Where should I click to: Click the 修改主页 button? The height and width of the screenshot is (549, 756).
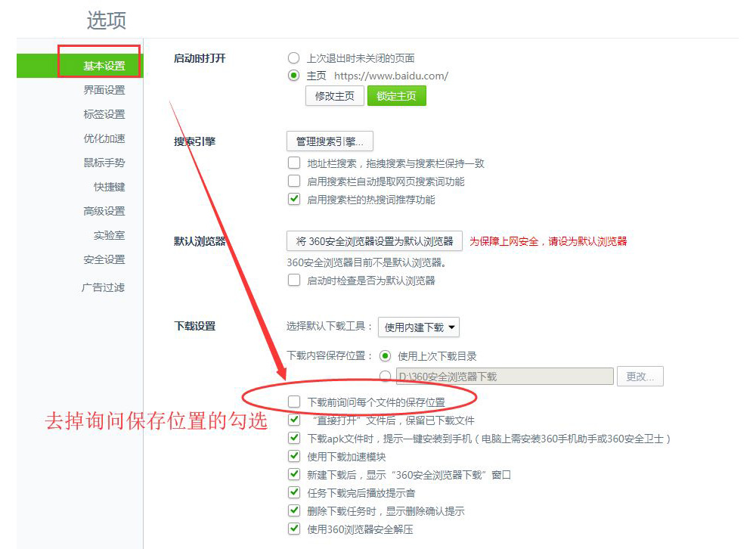point(335,96)
